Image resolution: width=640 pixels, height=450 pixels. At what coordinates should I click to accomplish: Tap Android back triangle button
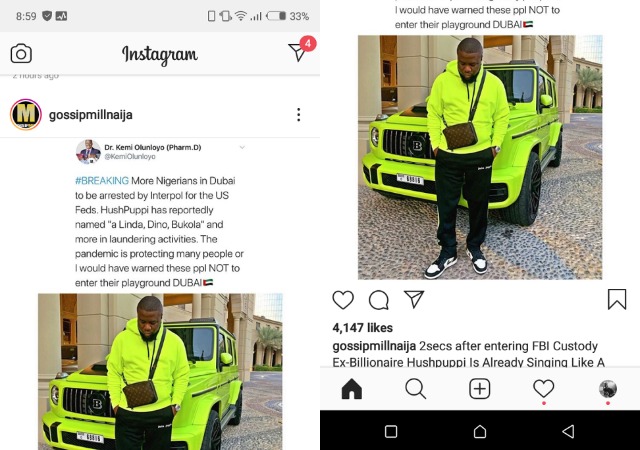pos(568,432)
